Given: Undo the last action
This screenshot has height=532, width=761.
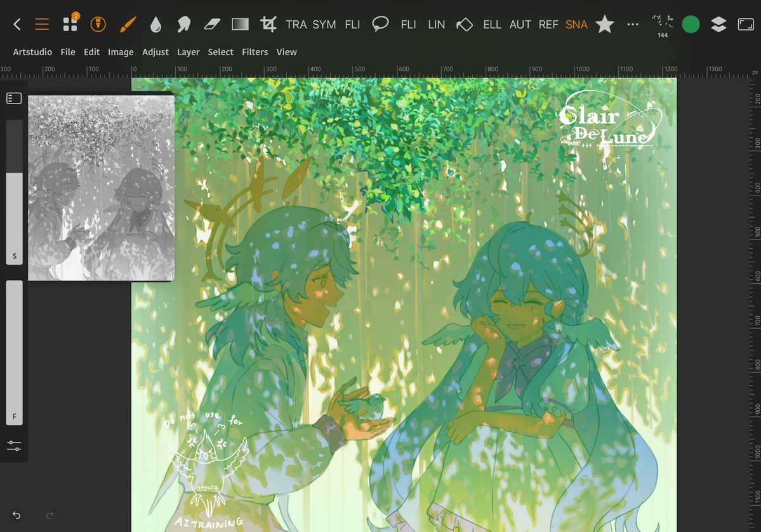Looking at the screenshot, I should pyautogui.click(x=17, y=515).
